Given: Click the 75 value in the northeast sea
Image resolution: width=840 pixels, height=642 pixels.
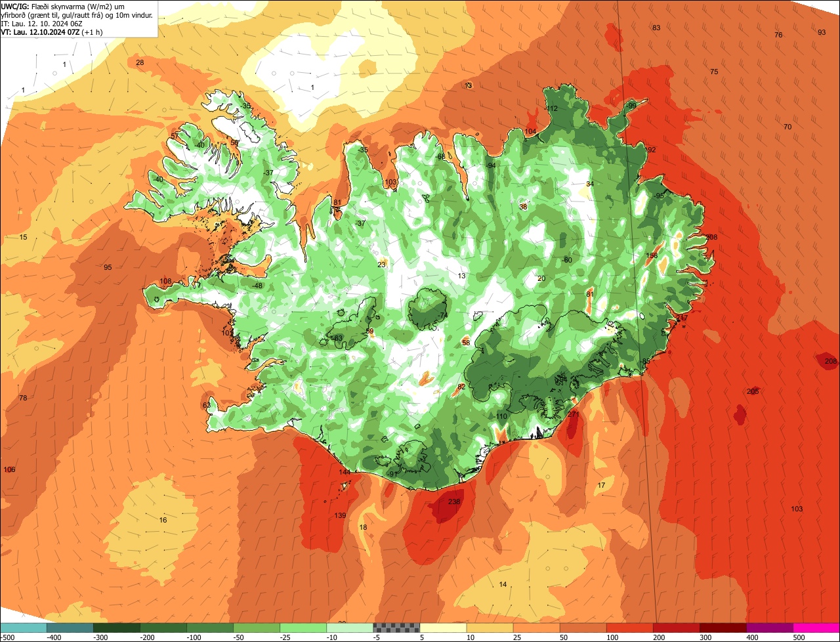Looking at the screenshot, I should tap(714, 72).
